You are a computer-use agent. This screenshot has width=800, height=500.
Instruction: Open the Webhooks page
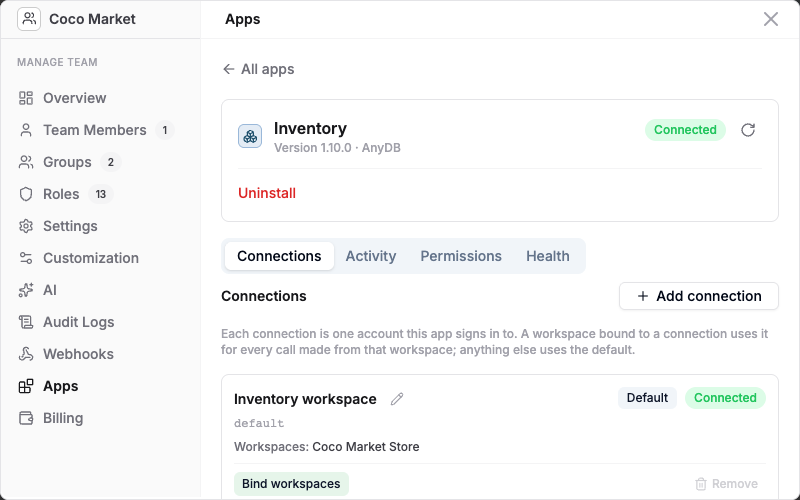pyautogui.click(x=78, y=354)
